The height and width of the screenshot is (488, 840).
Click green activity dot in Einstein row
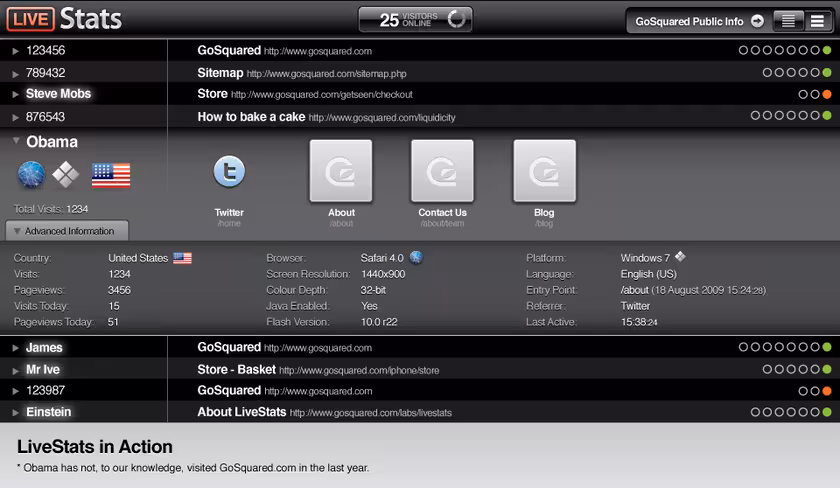point(827,412)
